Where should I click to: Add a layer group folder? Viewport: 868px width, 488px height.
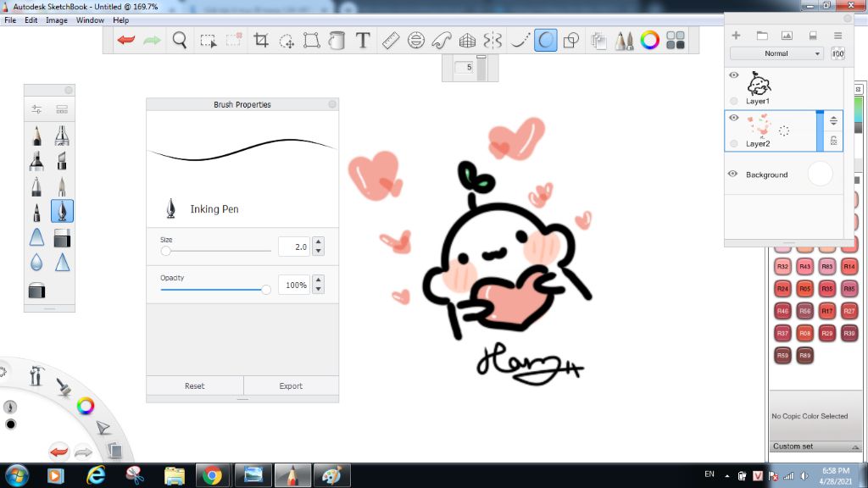762,36
